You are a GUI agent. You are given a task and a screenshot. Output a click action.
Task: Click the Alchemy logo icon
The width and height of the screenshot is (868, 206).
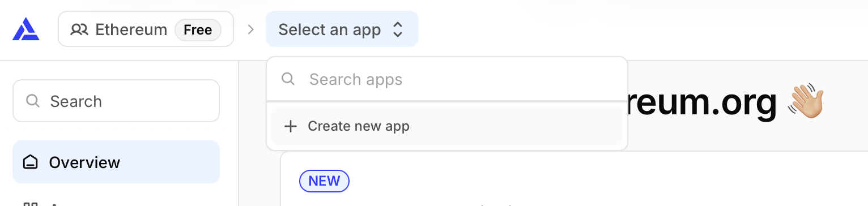[26, 29]
